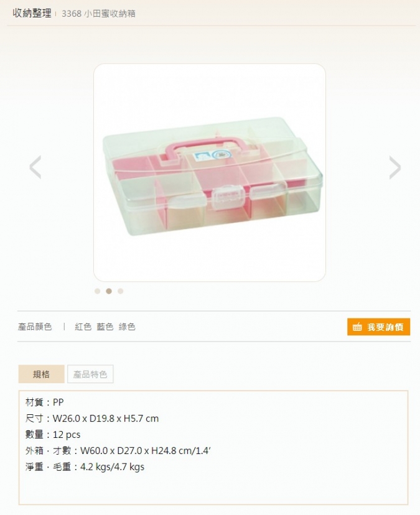Viewport: 420px width, 515px height.
Task: Click the 材質 PP specification line
Action: pos(44,402)
